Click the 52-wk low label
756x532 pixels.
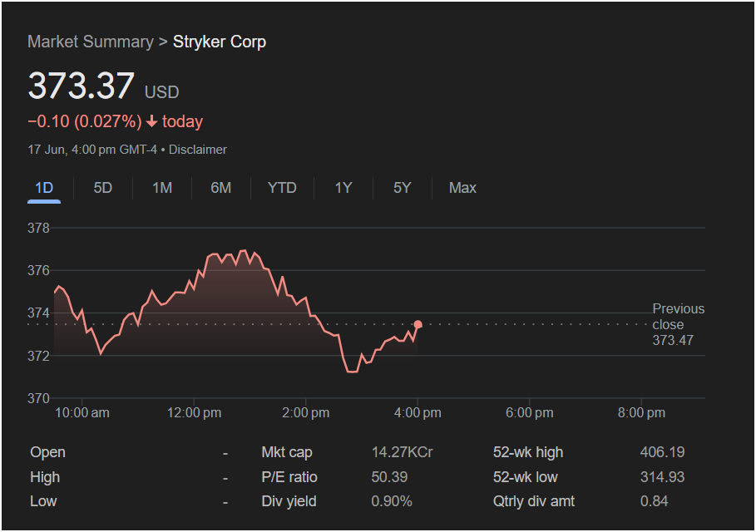click(525, 477)
